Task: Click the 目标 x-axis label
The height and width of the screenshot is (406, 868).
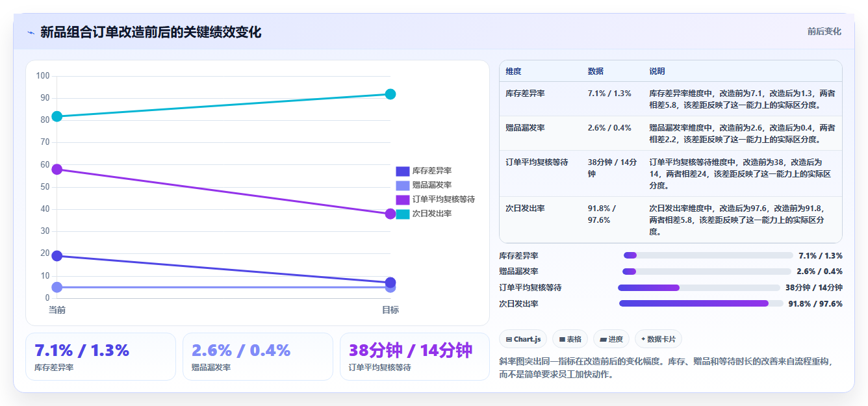Action: pos(390,310)
